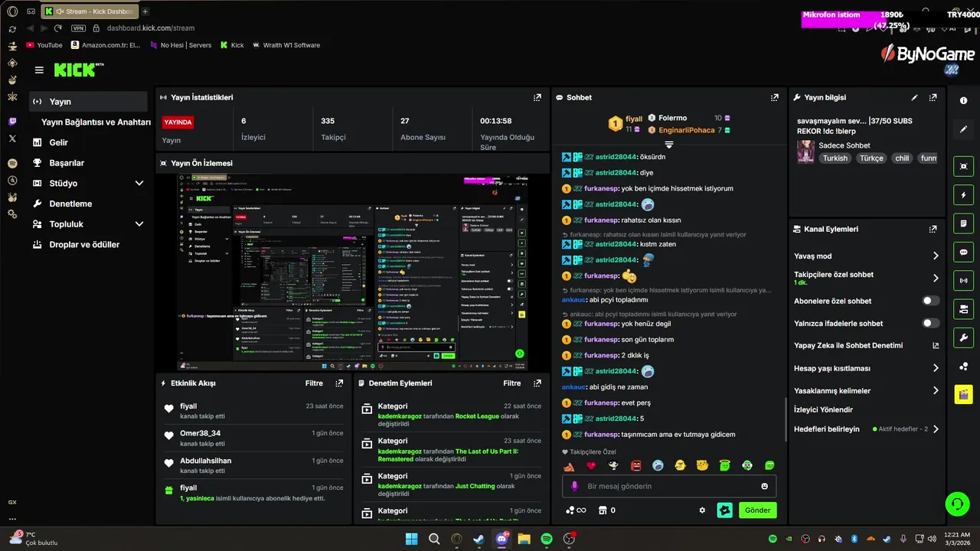Toggle the broadcast signal icon in right sidebar
This screenshot has width=980, height=551.
tap(963, 280)
